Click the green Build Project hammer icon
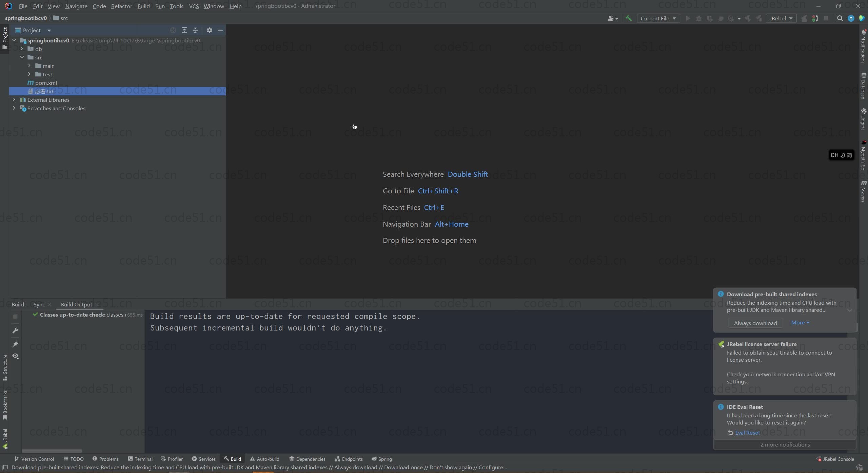Image resolution: width=868 pixels, height=473 pixels. pyautogui.click(x=629, y=18)
